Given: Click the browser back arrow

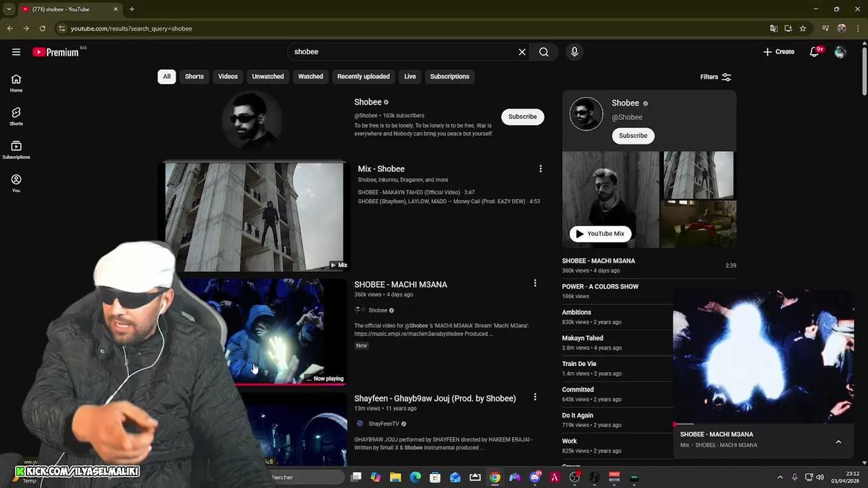Looking at the screenshot, I should [9, 28].
